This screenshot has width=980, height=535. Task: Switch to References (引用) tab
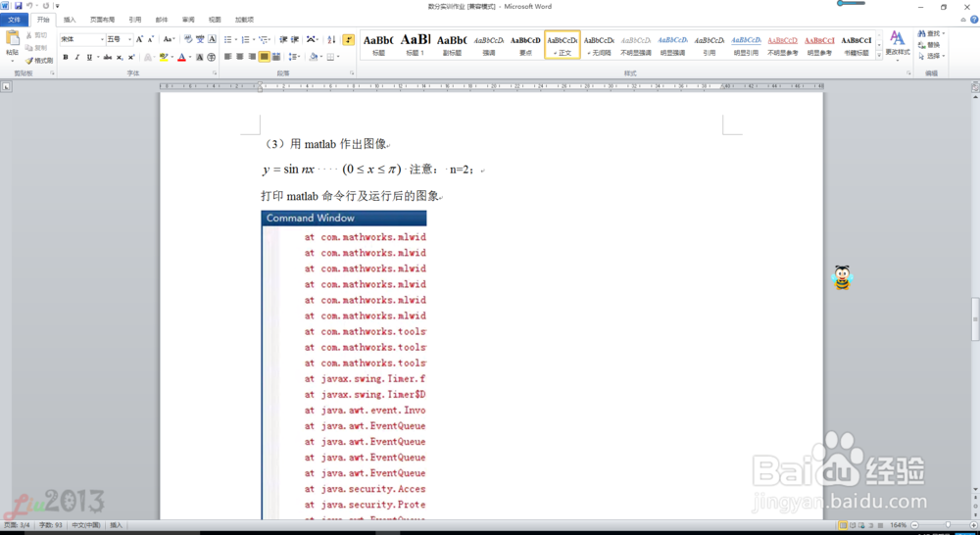pyautogui.click(x=134, y=20)
